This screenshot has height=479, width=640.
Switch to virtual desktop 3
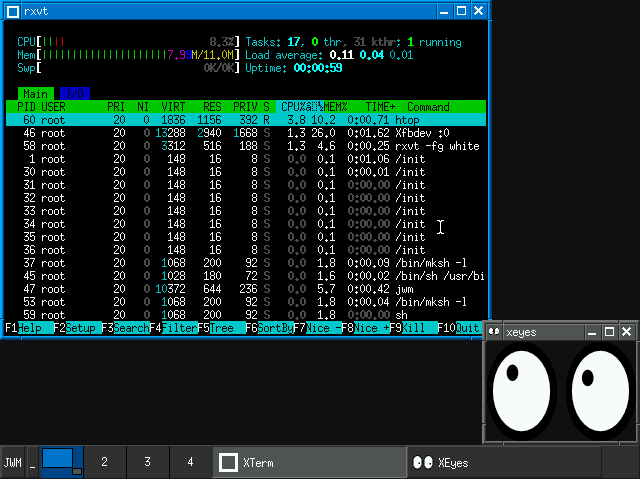pyautogui.click(x=147, y=462)
